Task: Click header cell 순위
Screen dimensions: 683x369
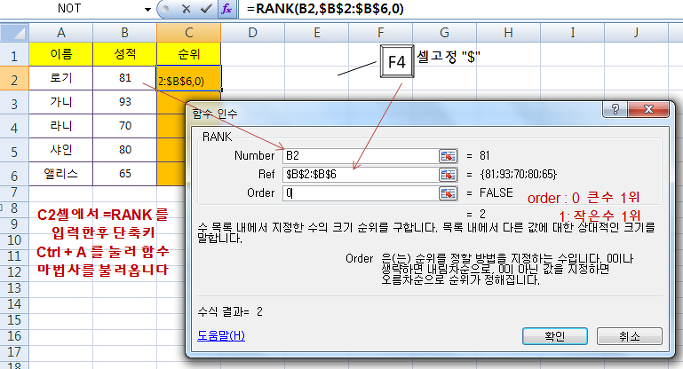Action: click(189, 54)
